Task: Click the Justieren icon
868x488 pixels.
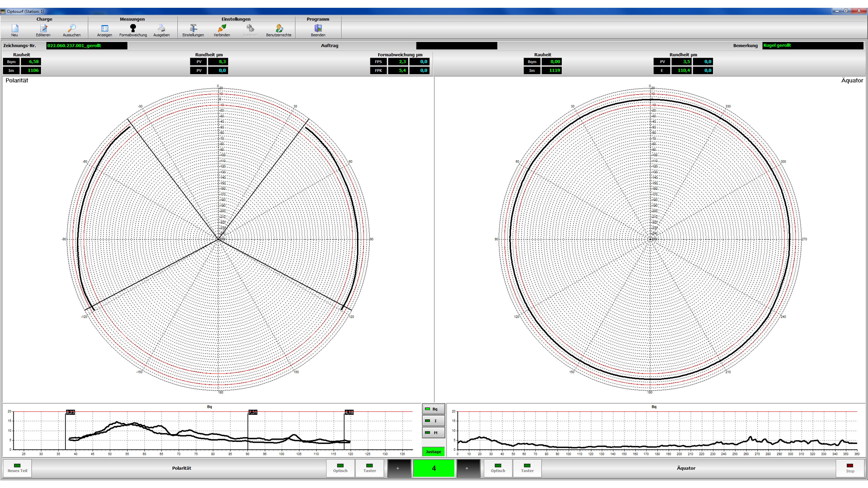Action: tap(250, 30)
